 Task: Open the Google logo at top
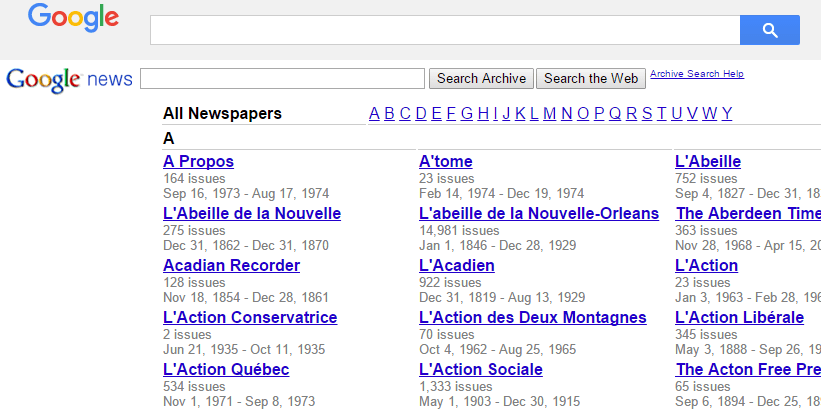click(x=73, y=19)
